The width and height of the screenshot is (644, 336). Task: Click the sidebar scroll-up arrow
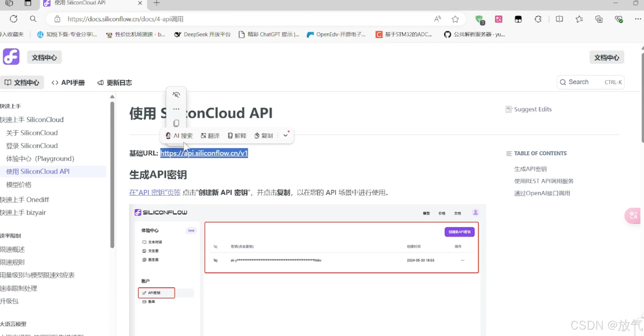112,96
